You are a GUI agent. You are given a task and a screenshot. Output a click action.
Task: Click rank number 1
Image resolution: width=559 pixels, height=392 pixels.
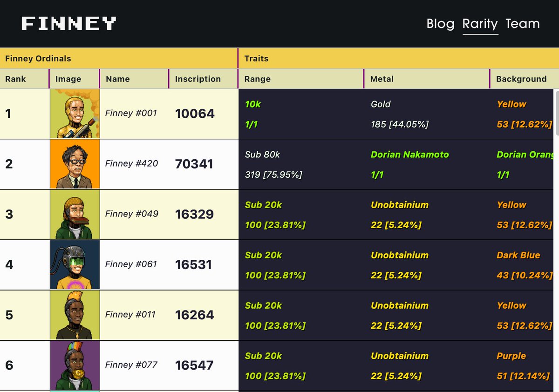tap(8, 114)
